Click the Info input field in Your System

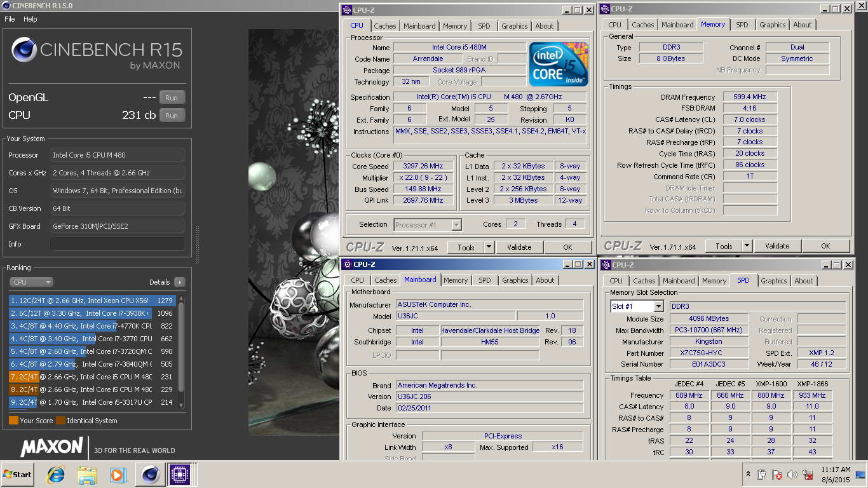point(118,244)
